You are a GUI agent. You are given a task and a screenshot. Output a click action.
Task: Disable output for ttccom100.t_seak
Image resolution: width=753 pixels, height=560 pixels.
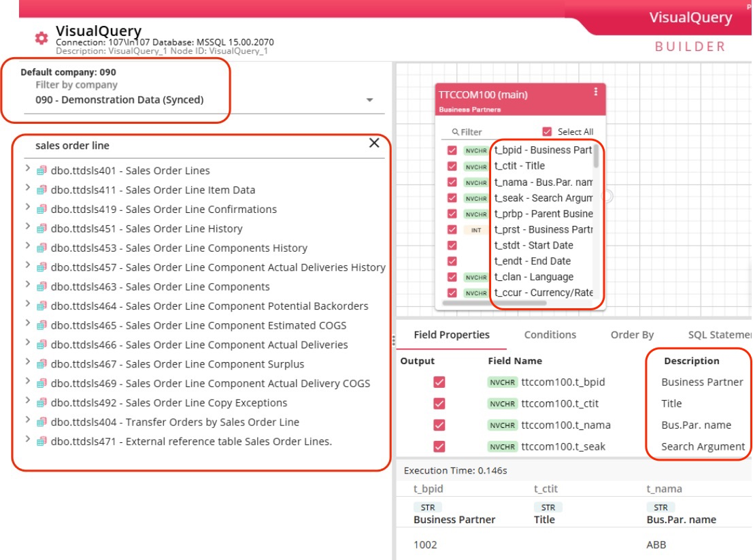439,446
